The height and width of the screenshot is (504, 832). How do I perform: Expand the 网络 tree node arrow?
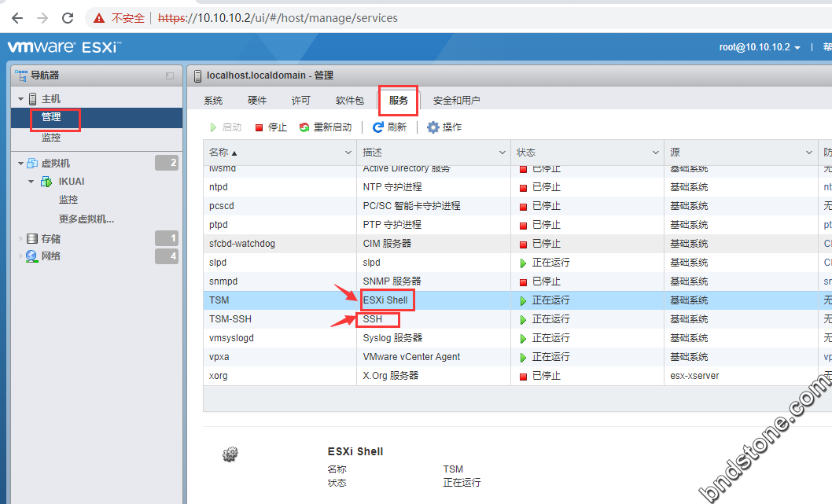point(21,256)
